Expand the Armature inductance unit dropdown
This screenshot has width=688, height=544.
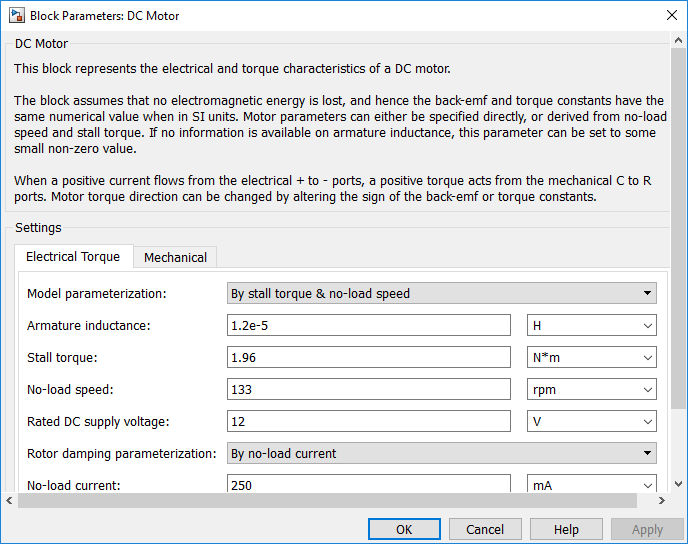pyautogui.click(x=591, y=326)
